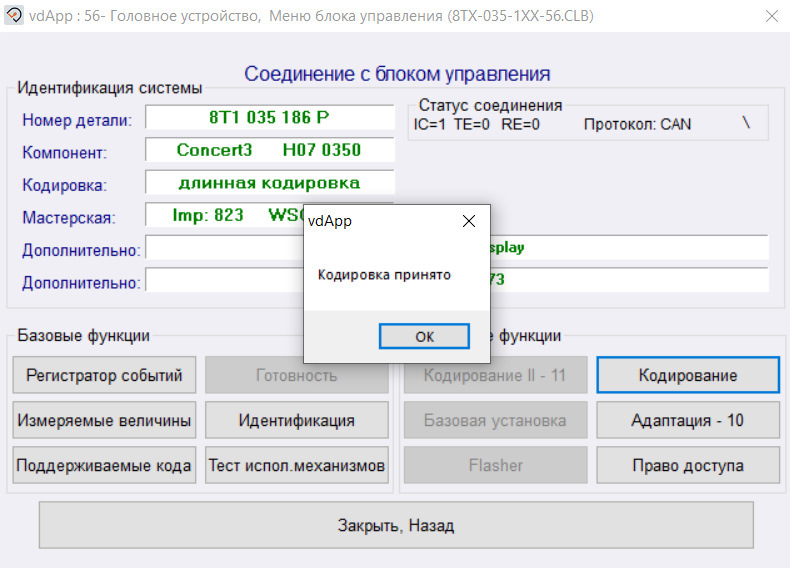This screenshot has height=568, width=790.
Task: Click Закрыть, Назад button
Action: [x=397, y=525]
